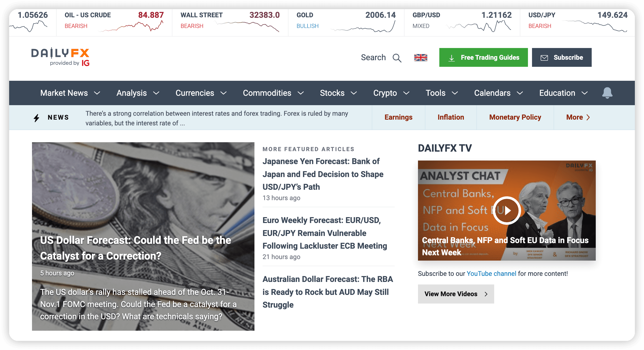
Task: Open the Wall Street ticker
Action: coord(230,22)
